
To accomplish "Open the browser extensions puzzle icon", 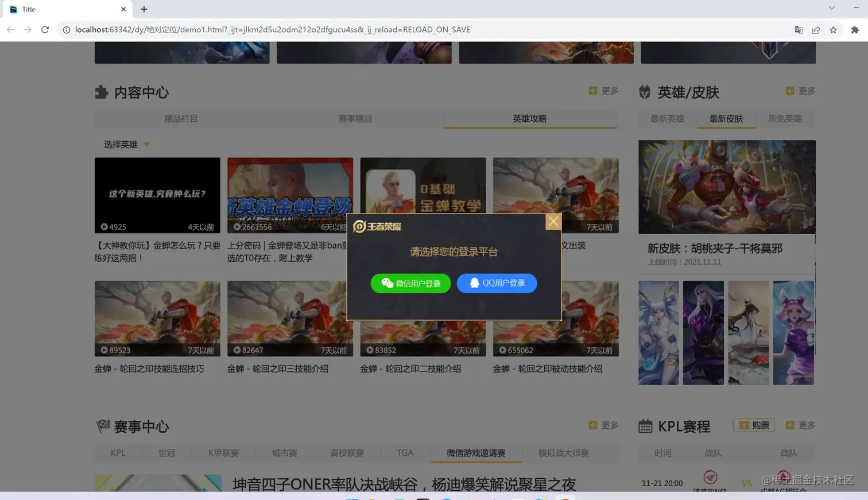I will [x=855, y=30].
